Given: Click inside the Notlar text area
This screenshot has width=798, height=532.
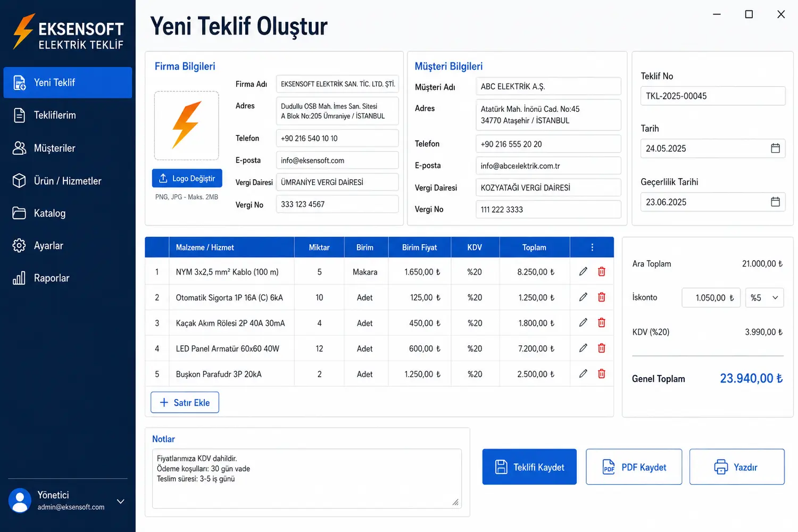Looking at the screenshot, I should [x=307, y=478].
